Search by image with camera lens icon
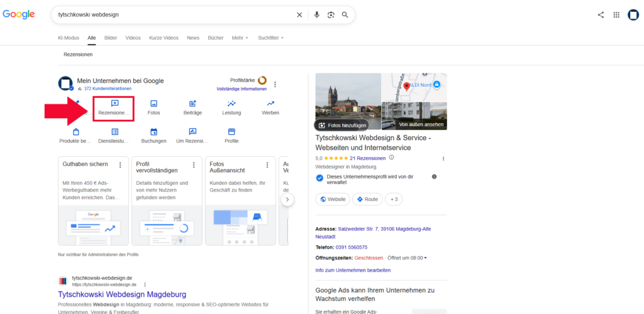Image resolution: width=644 pixels, height=314 pixels. (x=331, y=14)
